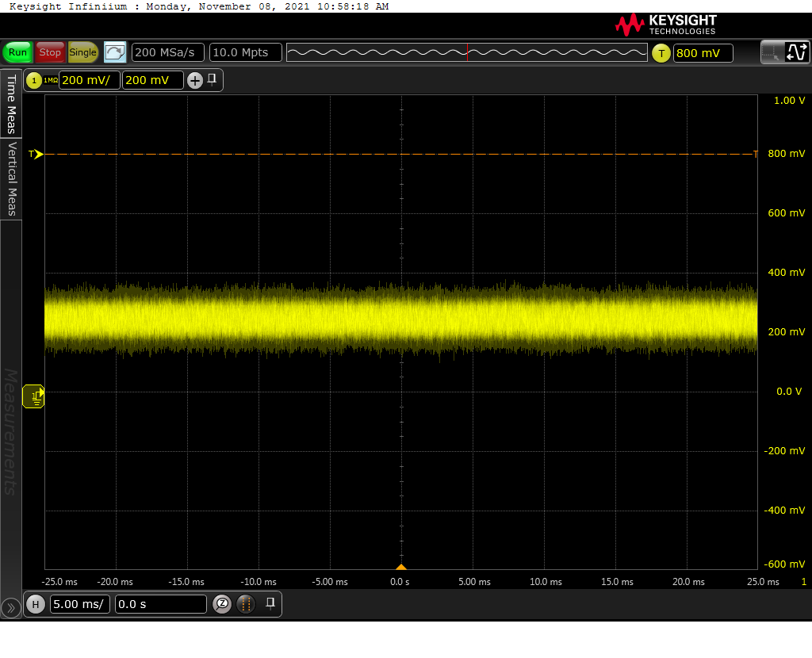The width and height of the screenshot is (812, 658).
Task: Click the 25.0 ms time axis label
Action: click(763, 582)
